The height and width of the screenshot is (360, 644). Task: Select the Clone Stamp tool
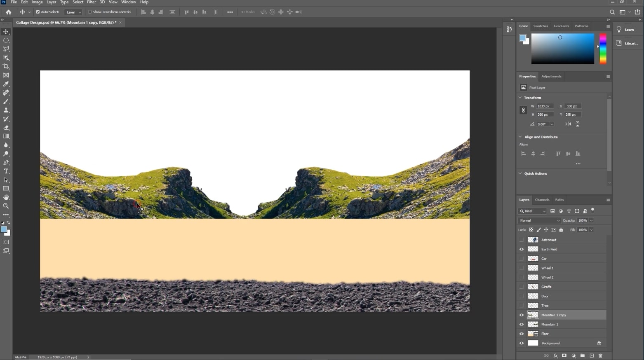pos(6,110)
